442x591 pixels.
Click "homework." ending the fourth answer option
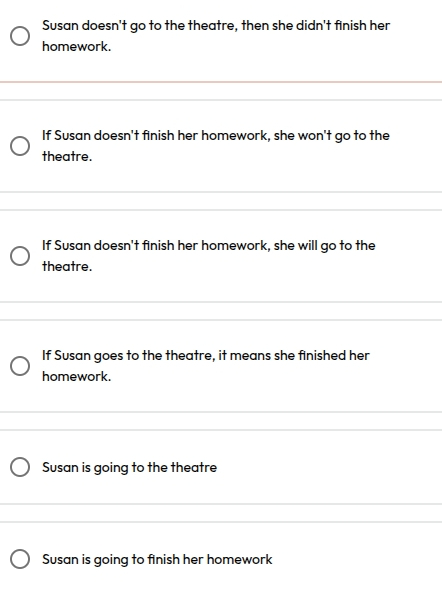pyautogui.click(x=76, y=377)
